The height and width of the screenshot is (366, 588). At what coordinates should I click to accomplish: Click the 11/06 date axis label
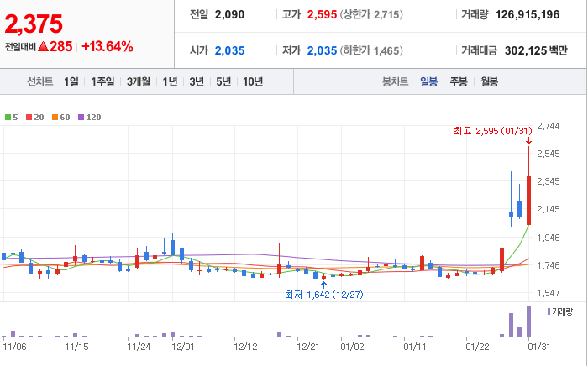pyautogui.click(x=14, y=347)
